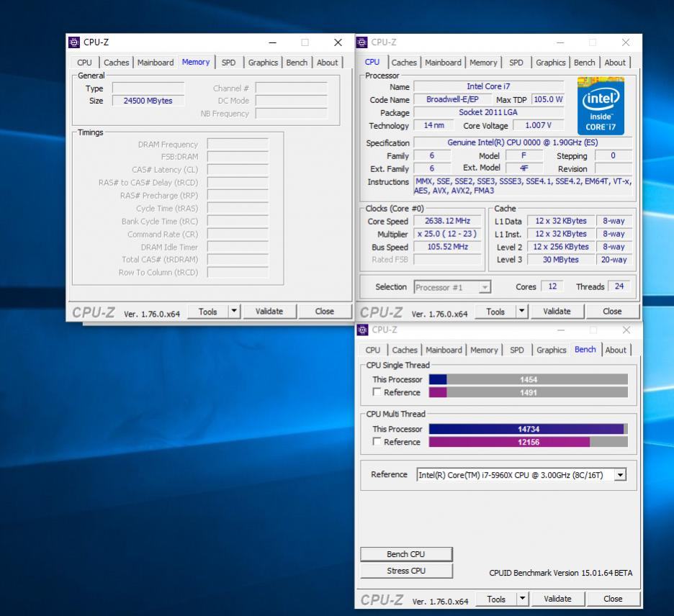The width and height of the screenshot is (674, 616).
Task: Switch to Memory tab in CPU window
Action: click(483, 63)
